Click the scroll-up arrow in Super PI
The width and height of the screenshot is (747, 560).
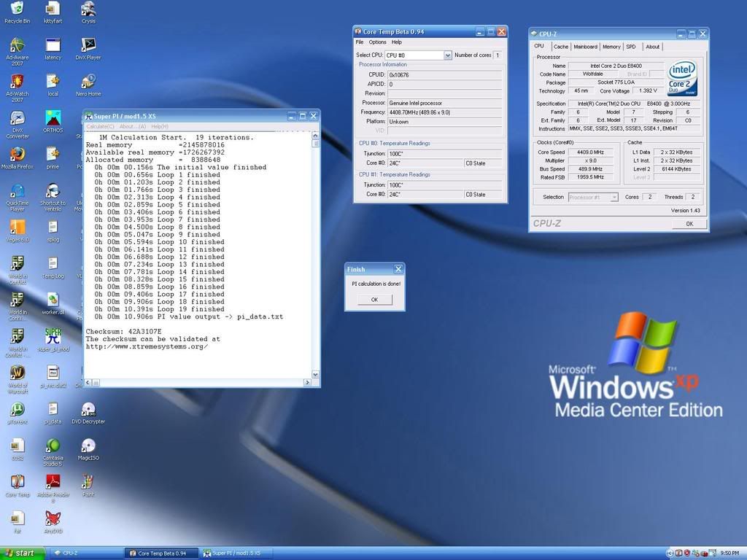[x=315, y=136]
